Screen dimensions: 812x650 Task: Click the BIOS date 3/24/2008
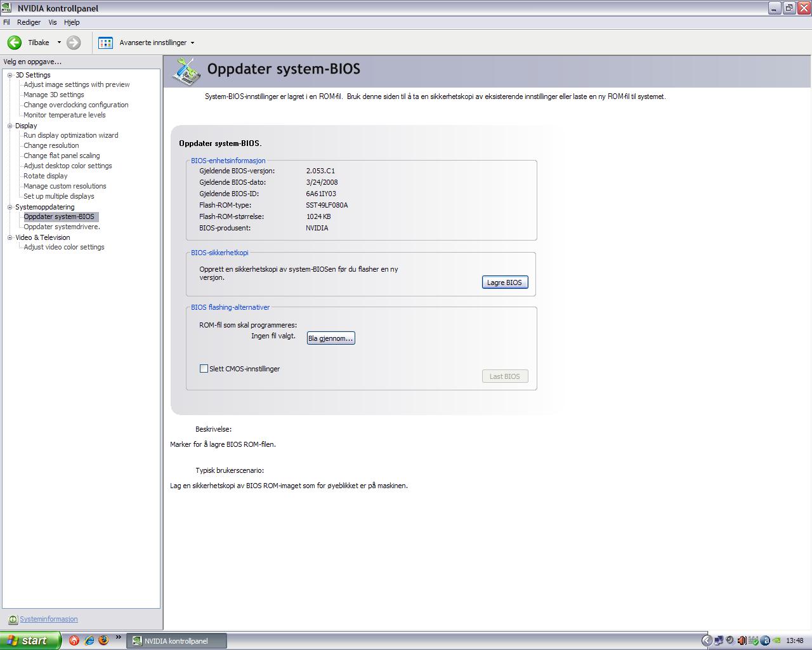[322, 182]
